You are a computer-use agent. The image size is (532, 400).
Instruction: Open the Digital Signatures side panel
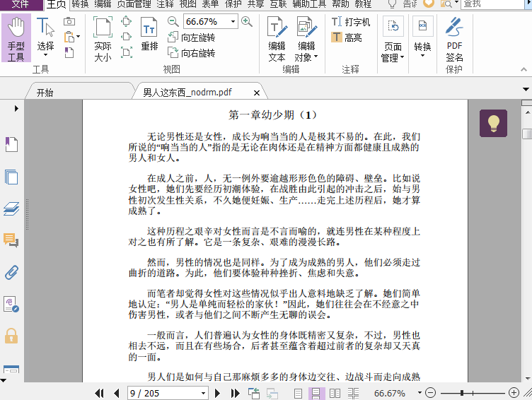(11, 304)
